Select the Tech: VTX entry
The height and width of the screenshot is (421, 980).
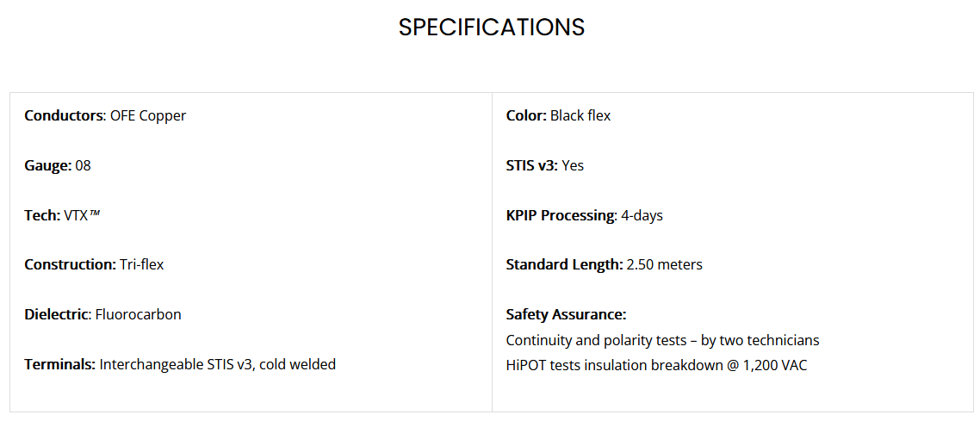tap(63, 215)
